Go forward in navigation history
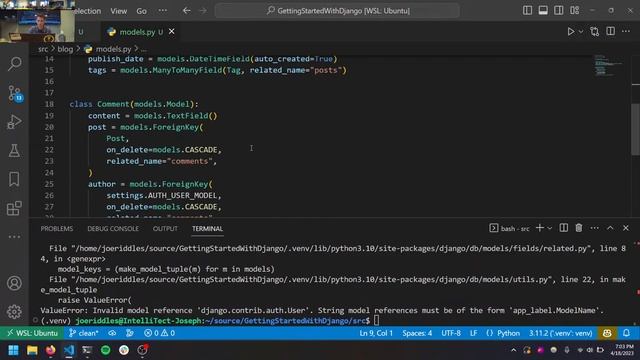Viewport: 640px width, 360px height. click(x=203, y=11)
